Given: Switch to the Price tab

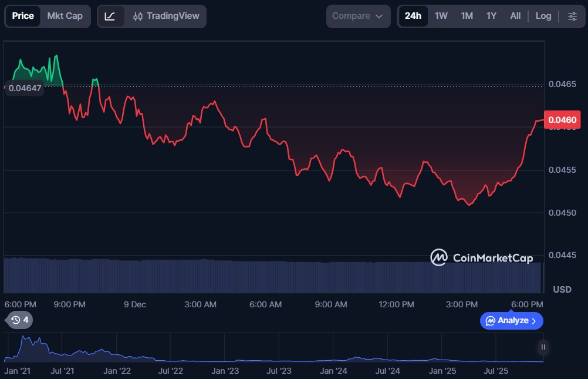Looking at the screenshot, I should pyautogui.click(x=23, y=16).
